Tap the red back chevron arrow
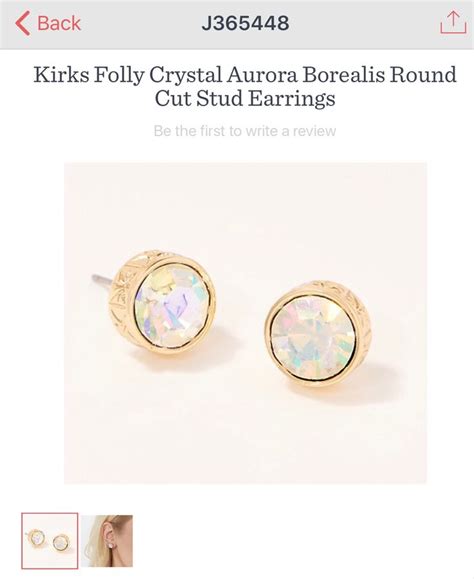This screenshot has width=474, height=579. click(x=23, y=23)
